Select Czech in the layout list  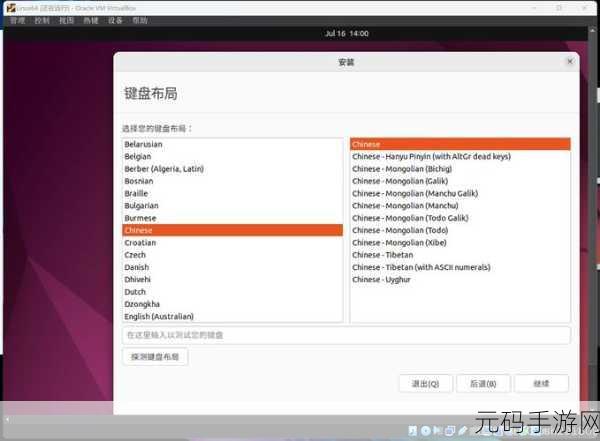[232, 255]
